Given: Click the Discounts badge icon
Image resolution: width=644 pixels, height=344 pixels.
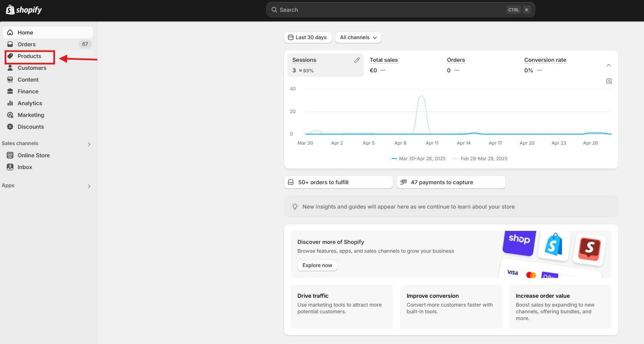Looking at the screenshot, I should coord(10,127).
